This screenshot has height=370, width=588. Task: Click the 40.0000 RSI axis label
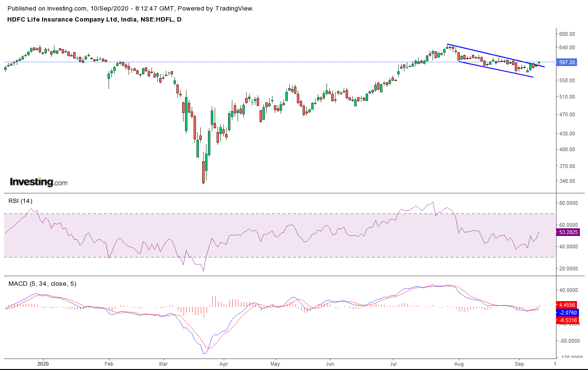(x=568, y=247)
